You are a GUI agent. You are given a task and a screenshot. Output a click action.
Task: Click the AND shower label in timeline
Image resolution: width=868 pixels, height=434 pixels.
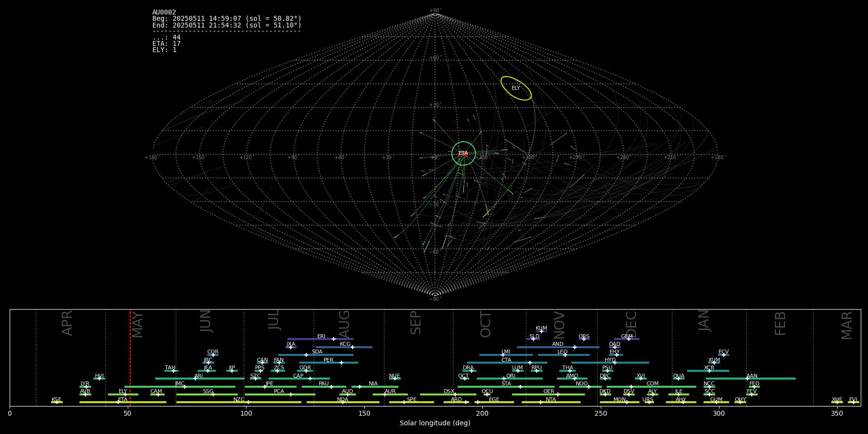pyautogui.click(x=558, y=344)
